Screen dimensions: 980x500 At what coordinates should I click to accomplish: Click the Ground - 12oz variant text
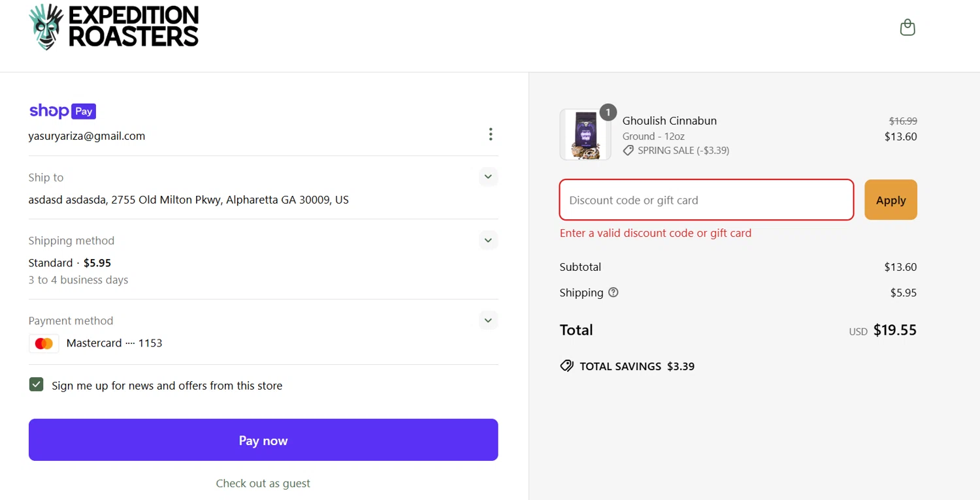(653, 136)
